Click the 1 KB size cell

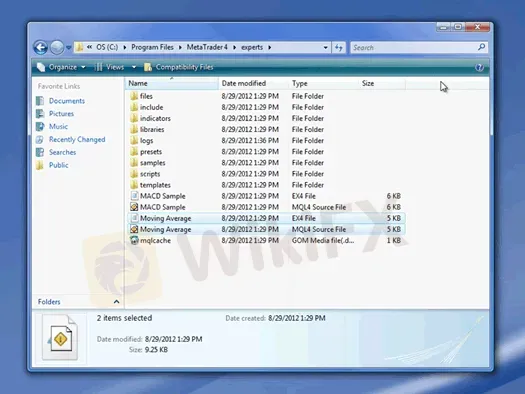click(x=394, y=240)
